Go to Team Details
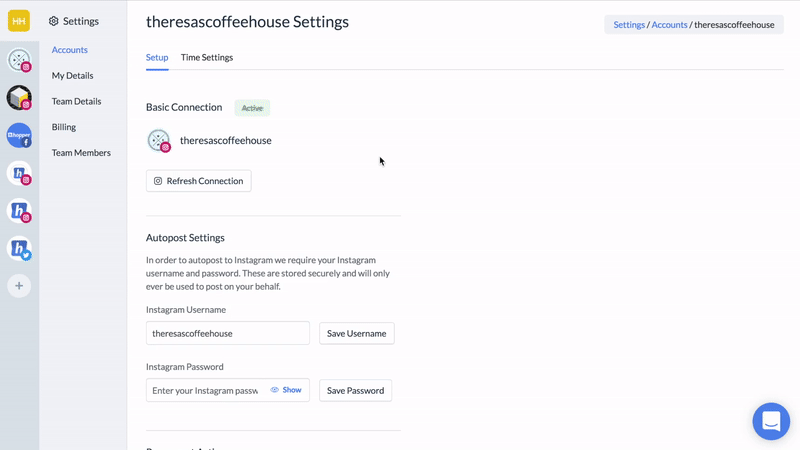 77,101
